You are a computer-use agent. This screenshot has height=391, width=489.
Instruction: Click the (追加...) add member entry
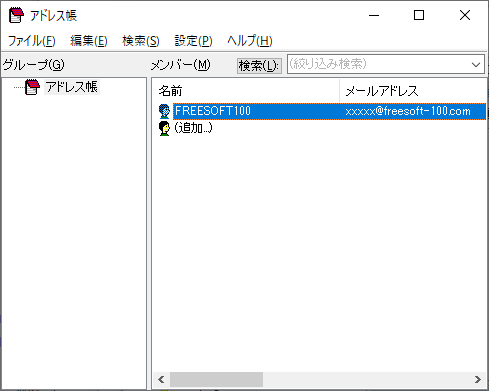pyautogui.click(x=193, y=128)
